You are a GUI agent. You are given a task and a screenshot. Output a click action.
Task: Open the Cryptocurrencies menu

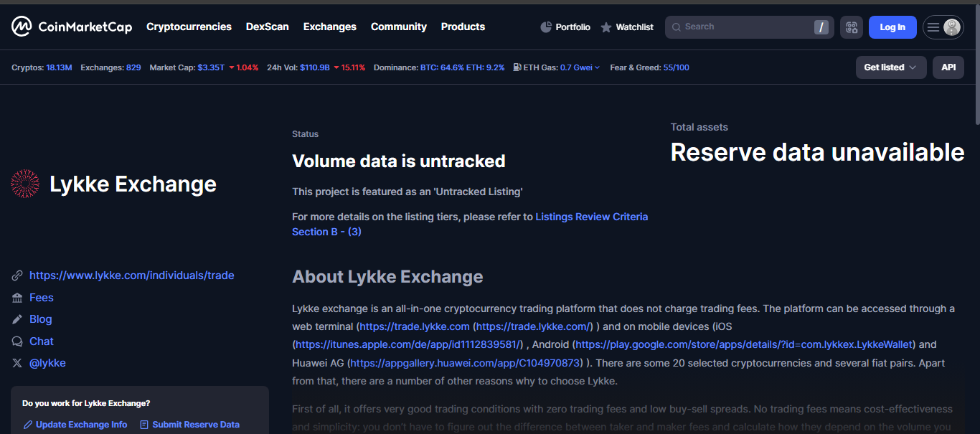(189, 27)
